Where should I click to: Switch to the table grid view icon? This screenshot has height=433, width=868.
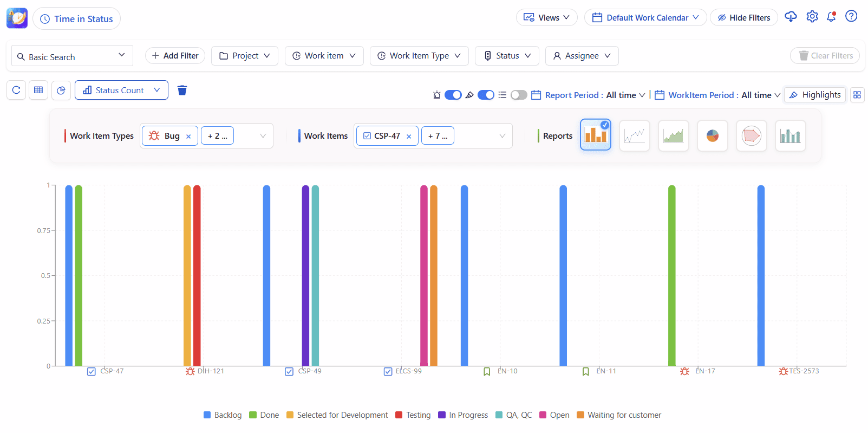coord(38,90)
